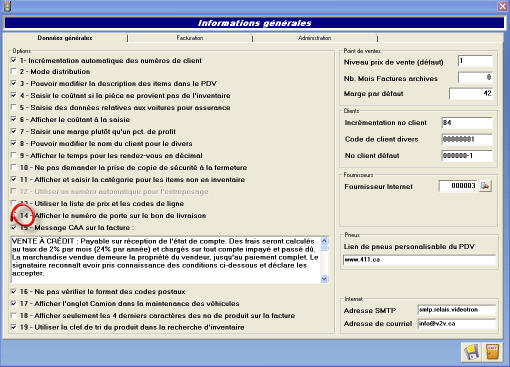This screenshot has width=510, height=367.
Task: Enable option 14 door number on delivery slip
Action: pos(14,215)
